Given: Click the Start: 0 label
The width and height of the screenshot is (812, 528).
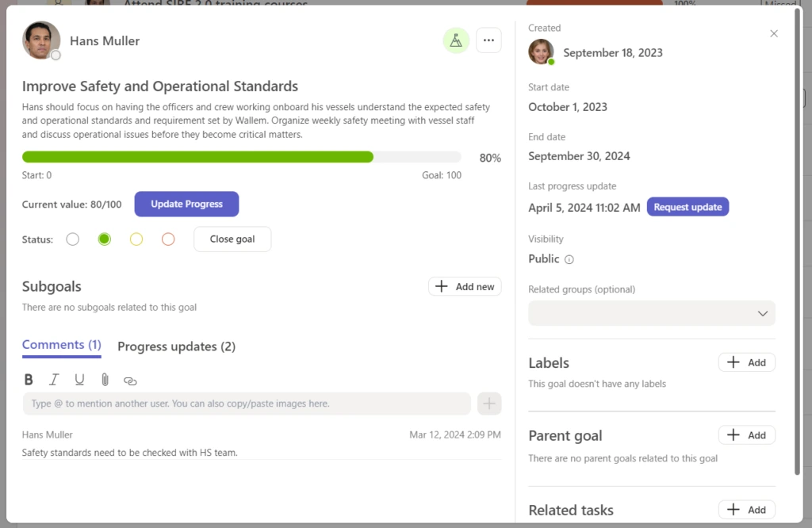Looking at the screenshot, I should [36, 175].
